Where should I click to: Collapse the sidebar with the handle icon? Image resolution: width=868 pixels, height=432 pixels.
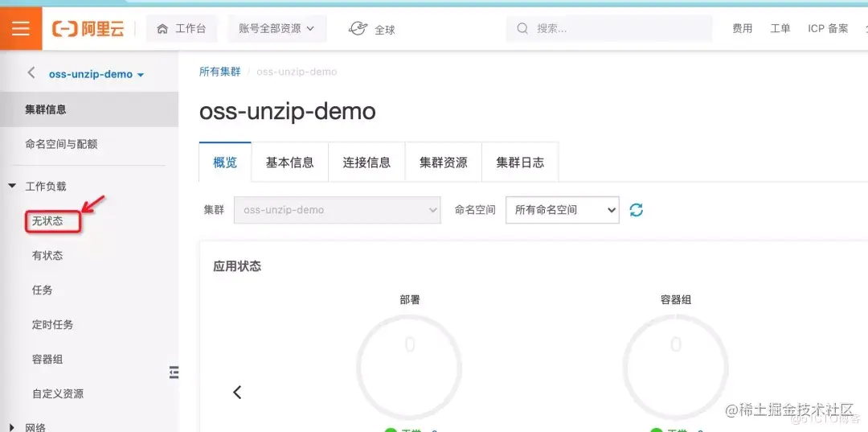174,372
